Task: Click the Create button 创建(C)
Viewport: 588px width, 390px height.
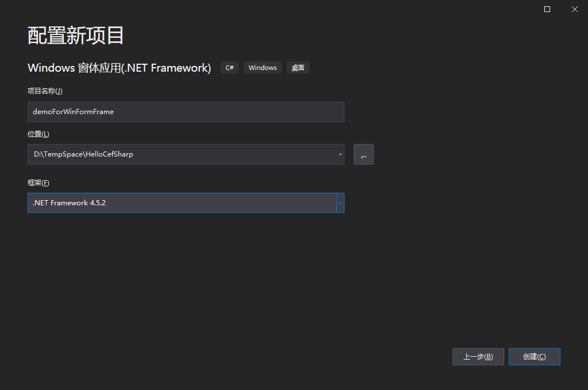Action: click(x=535, y=357)
